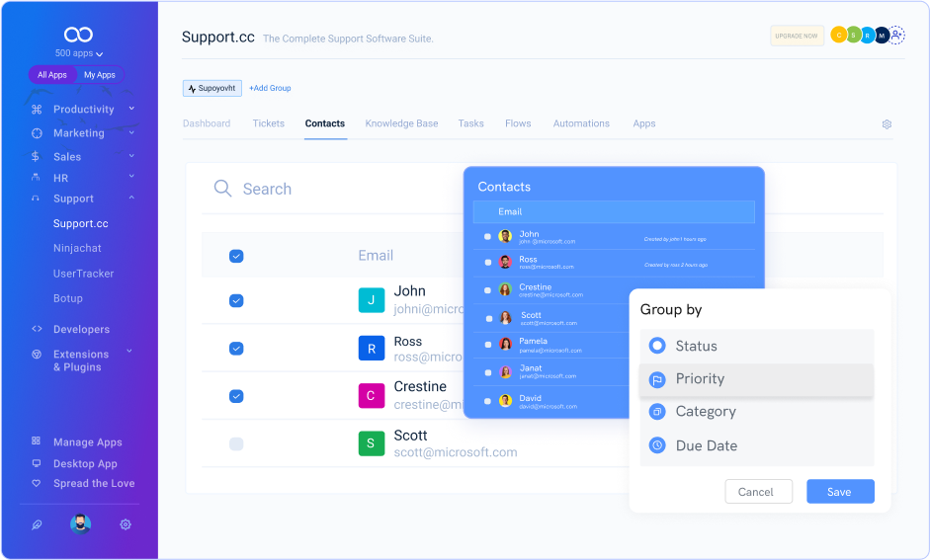930x560 pixels.
Task: Uncheck the checkbox next to John
Action: 236,300
